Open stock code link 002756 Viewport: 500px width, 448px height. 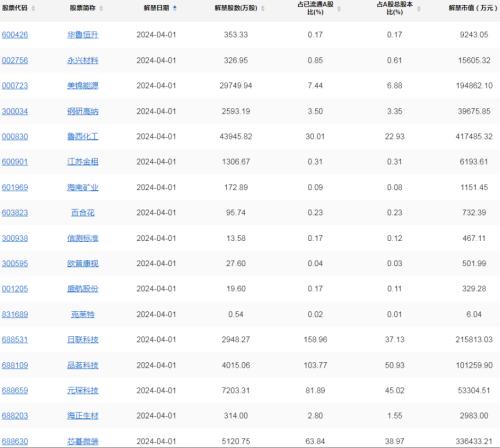pyautogui.click(x=15, y=60)
